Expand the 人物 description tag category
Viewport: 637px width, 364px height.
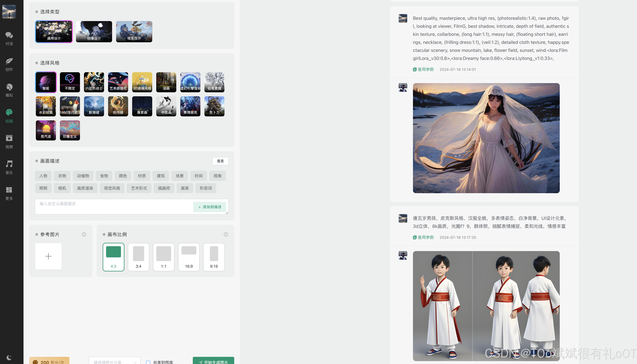click(43, 176)
